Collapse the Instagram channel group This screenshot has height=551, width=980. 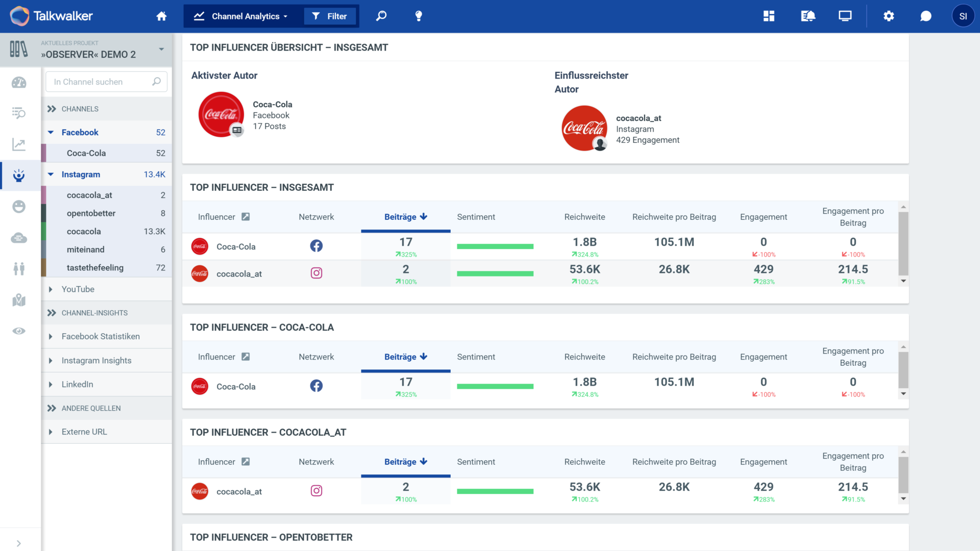pos(51,174)
